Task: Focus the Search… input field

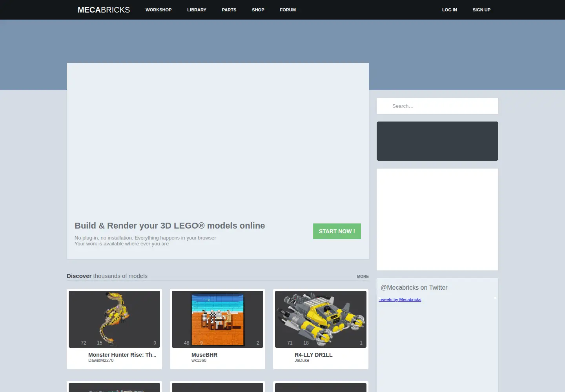Action: click(x=437, y=106)
